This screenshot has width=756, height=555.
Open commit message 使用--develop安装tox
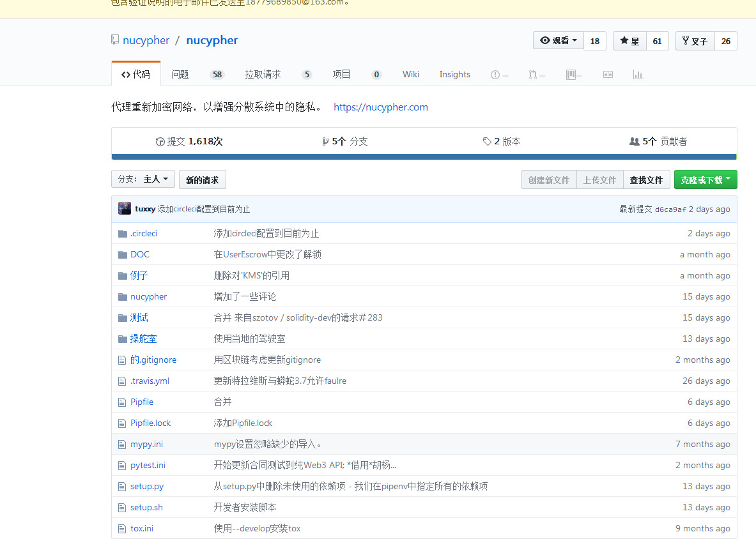pyautogui.click(x=257, y=529)
